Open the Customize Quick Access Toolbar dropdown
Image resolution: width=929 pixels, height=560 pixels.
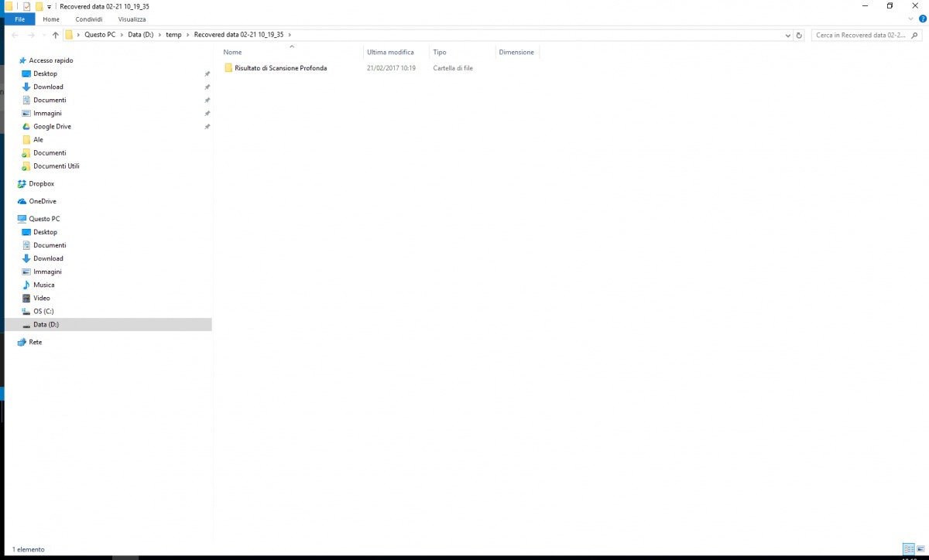click(49, 6)
